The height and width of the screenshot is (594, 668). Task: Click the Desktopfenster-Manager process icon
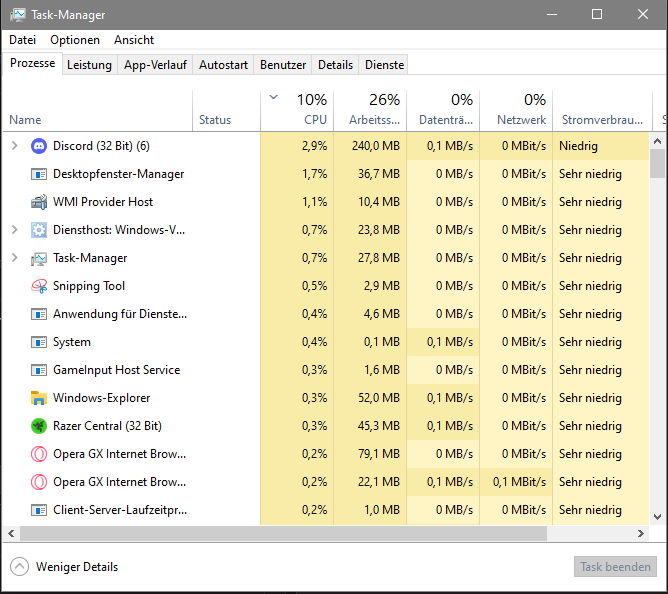pyautogui.click(x=39, y=174)
